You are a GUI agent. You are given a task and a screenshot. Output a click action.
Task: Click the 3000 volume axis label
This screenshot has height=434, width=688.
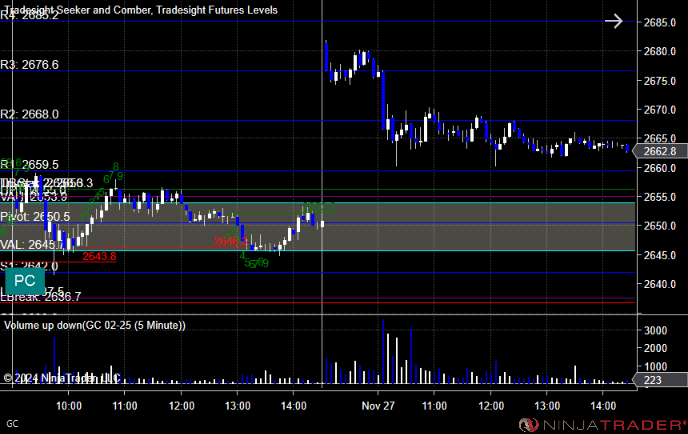(x=655, y=330)
